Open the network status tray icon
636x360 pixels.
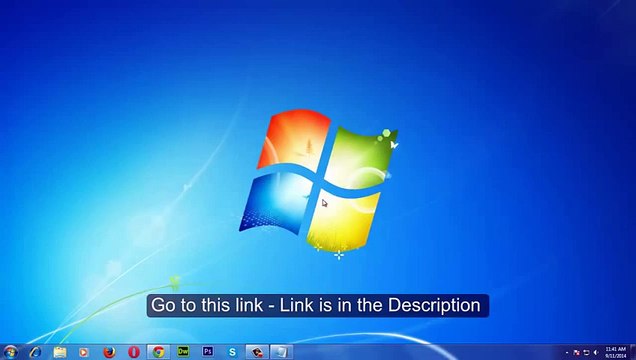[586, 353]
